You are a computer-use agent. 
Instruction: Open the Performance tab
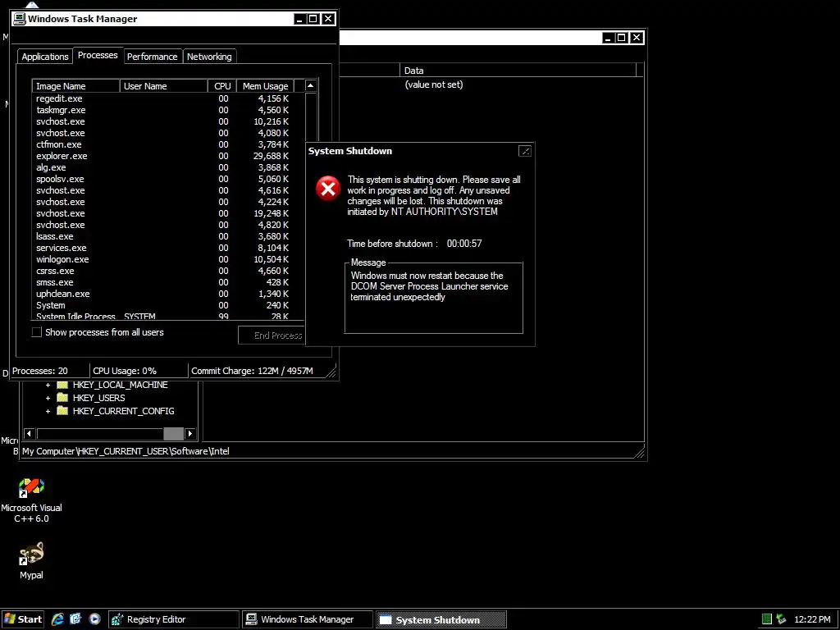(x=152, y=57)
